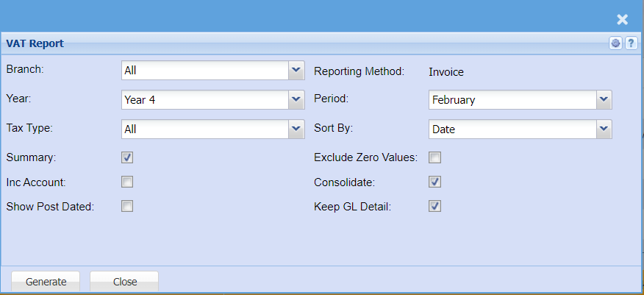Viewport: 644px width, 295px height.
Task: Close the dialog with the X icon
Action: [622, 20]
